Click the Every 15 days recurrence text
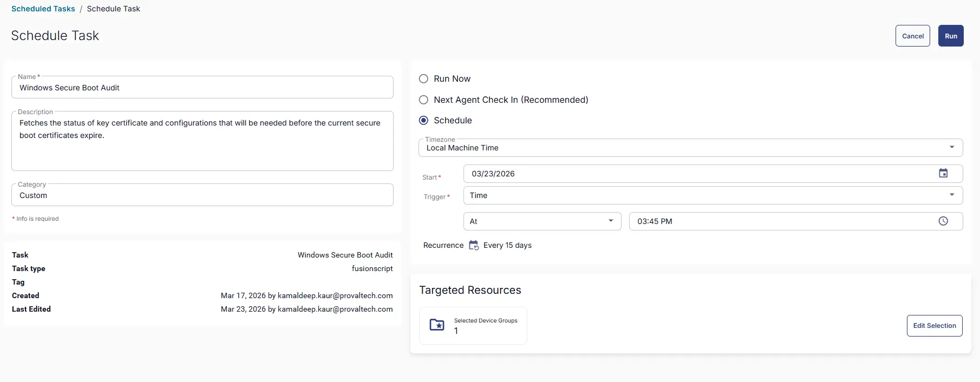Viewport: 980px width, 382px height. [507, 246]
